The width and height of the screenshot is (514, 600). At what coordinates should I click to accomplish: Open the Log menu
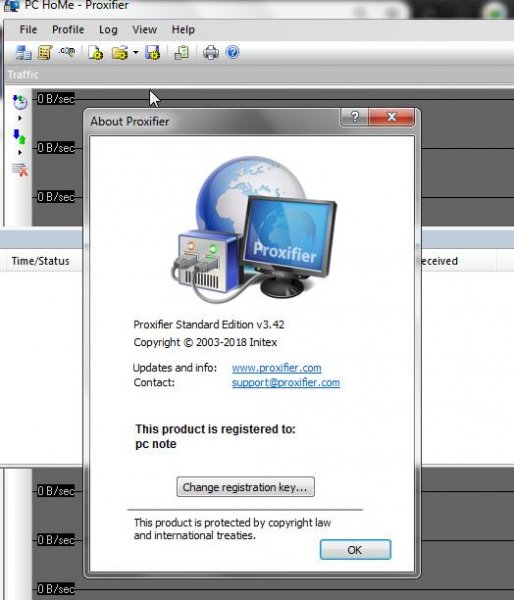[108, 29]
